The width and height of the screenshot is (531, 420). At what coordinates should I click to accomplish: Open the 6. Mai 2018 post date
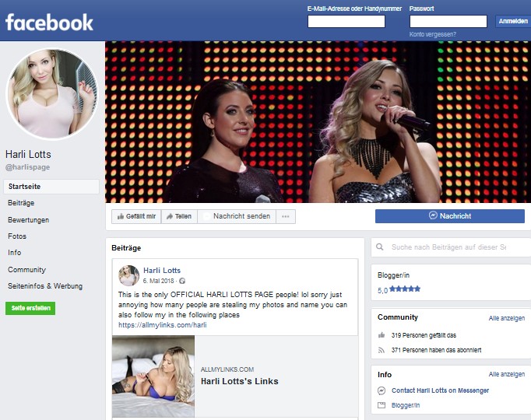click(158, 281)
